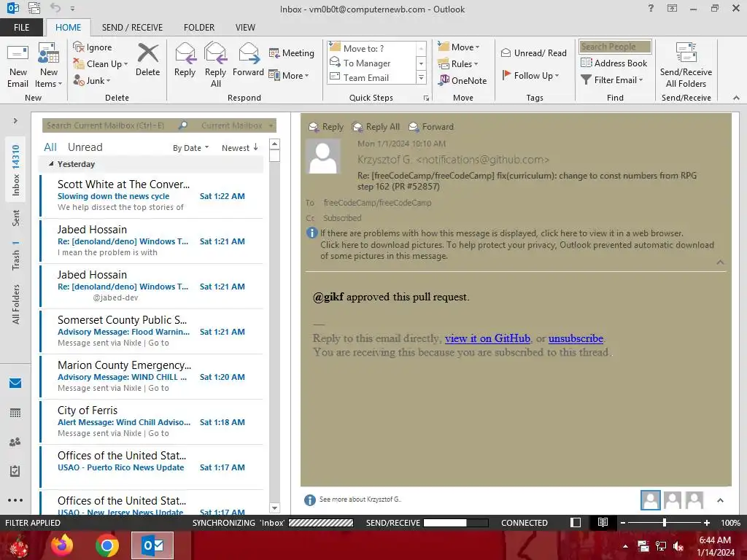The height and width of the screenshot is (560, 747).
Task: Send message to OneNote
Action: point(462,80)
